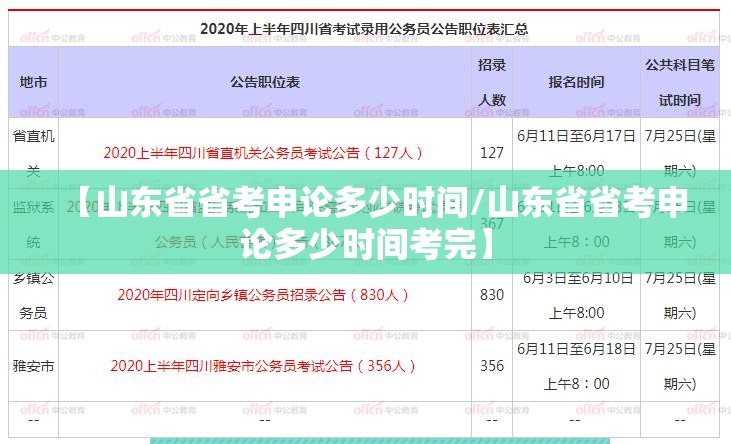Click the 雅安市 row label cell
This screenshot has height=444, width=731.
point(33,366)
